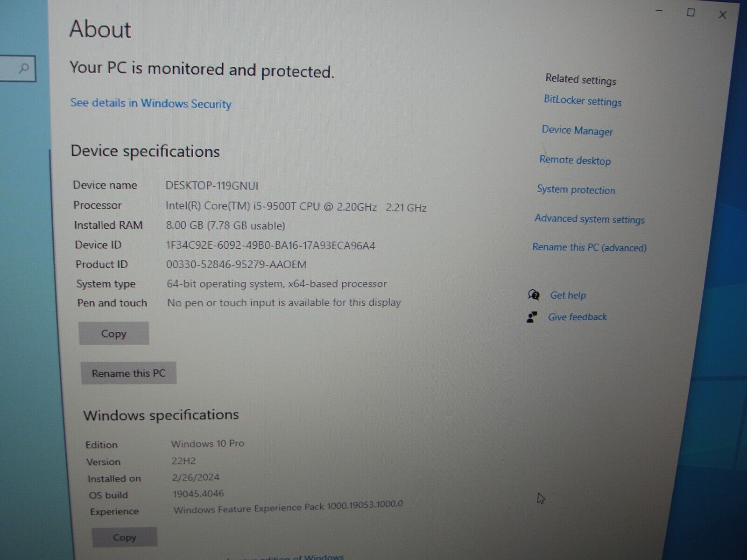Viewport: 747px width, 560px height.
Task: Open BitLocker settings
Action: tap(583, 101)
